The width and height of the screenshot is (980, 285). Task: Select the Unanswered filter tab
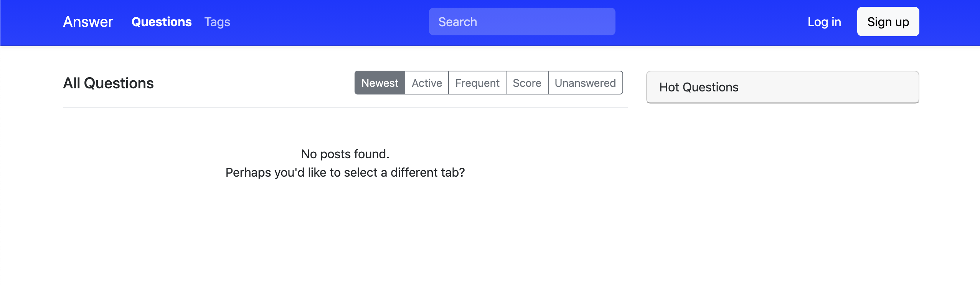tap(585, 83)
